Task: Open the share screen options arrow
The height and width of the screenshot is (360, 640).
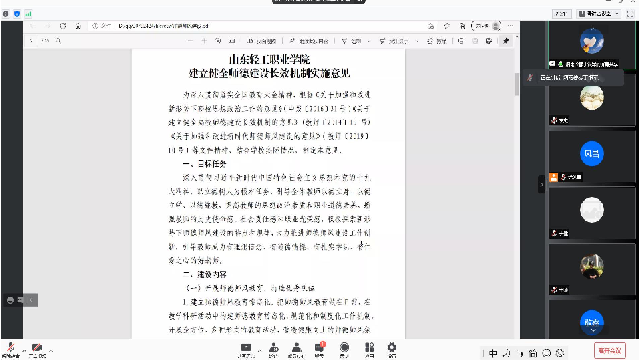Action: tap(260, 350)
